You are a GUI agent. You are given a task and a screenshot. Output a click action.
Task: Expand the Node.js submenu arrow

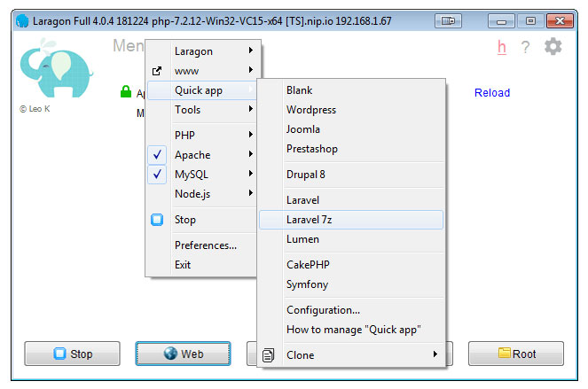pos(250,192)
